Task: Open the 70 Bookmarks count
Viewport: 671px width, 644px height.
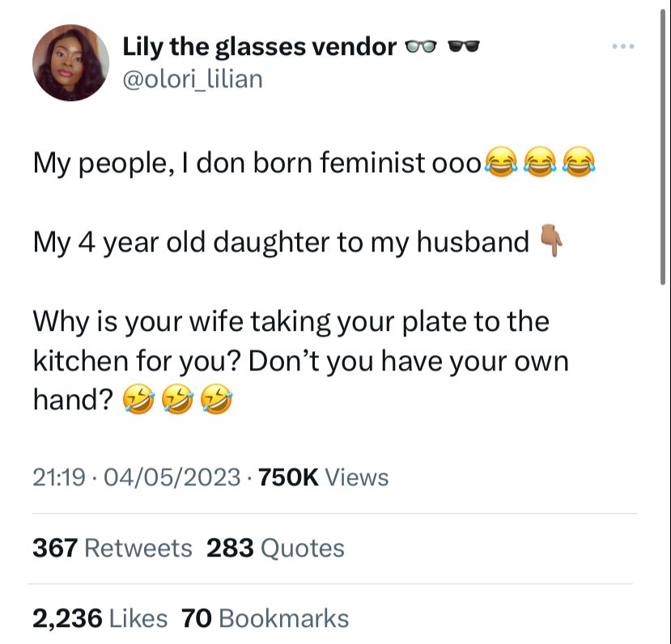Action: (265, 618)
